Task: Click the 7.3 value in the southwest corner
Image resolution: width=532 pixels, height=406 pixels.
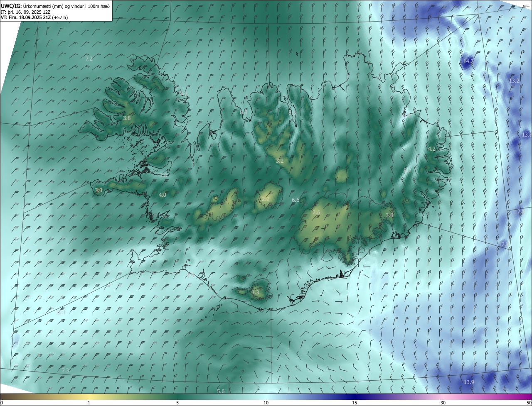Action: coord(65,370)
